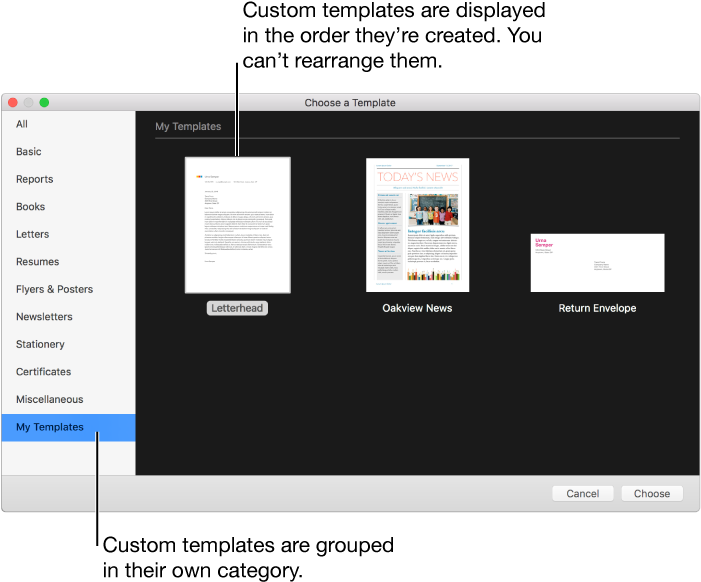Browse the Books category

pyautogui.click(x=31, y=207)
